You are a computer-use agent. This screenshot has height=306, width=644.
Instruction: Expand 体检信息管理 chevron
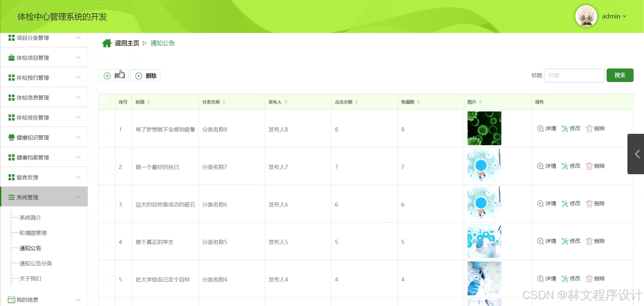[x=78, y=97]
